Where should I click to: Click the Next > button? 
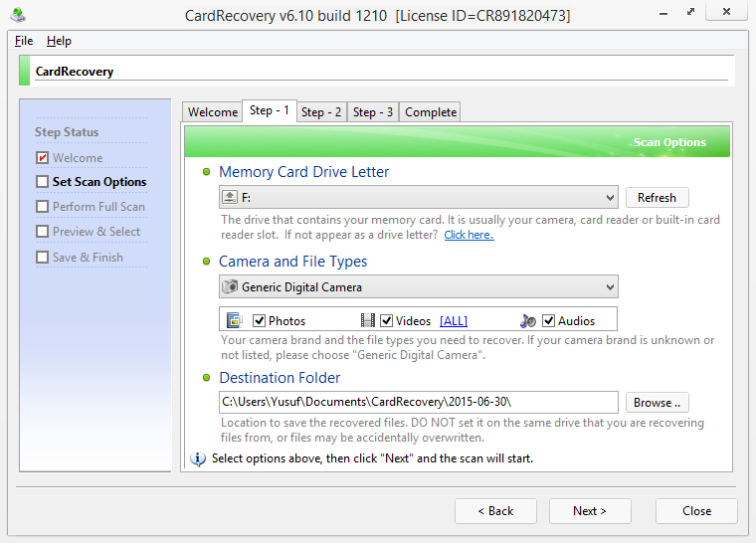click(590, 511)
